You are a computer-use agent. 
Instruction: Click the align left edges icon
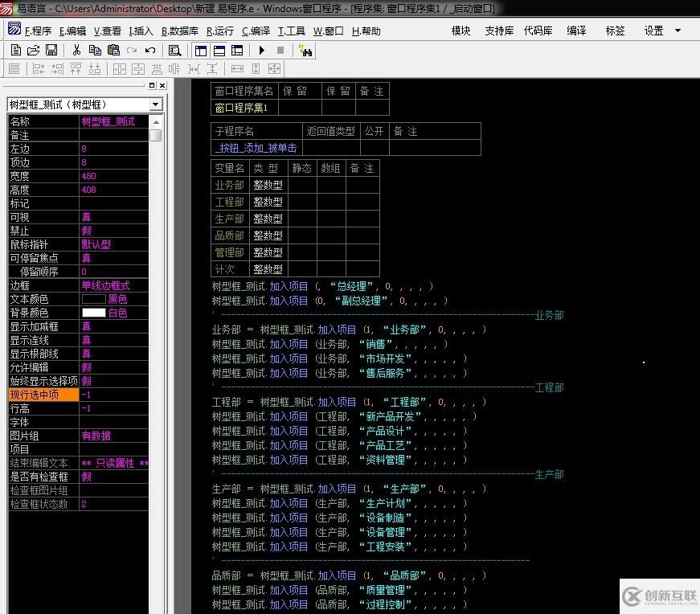tap(39, 69)
